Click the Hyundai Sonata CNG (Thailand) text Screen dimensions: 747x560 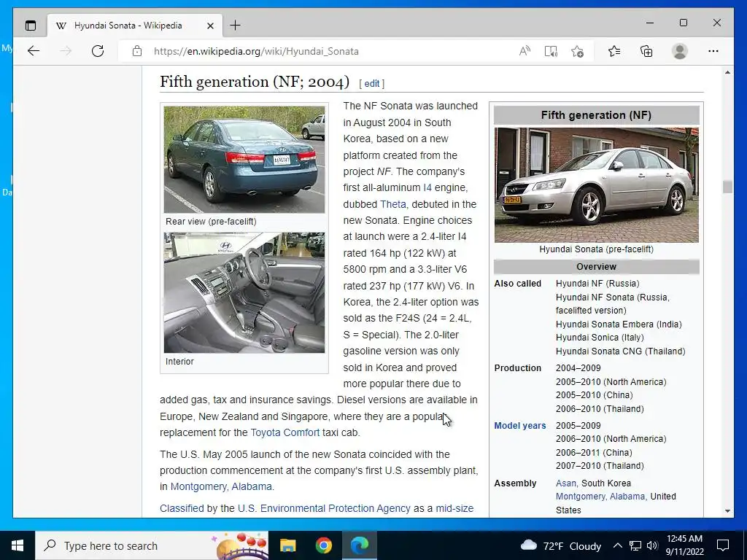pos(621,351)
